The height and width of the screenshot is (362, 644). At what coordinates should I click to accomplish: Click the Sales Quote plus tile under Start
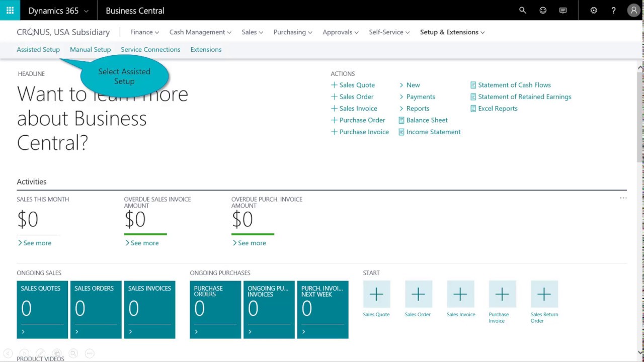point(376,294)
